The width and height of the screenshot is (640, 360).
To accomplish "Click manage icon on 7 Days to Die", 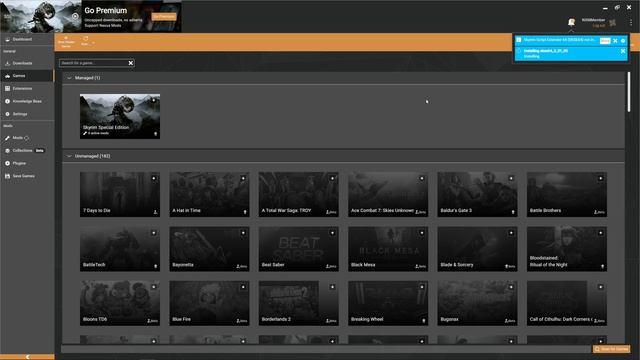I will click(x=155, y=212).
